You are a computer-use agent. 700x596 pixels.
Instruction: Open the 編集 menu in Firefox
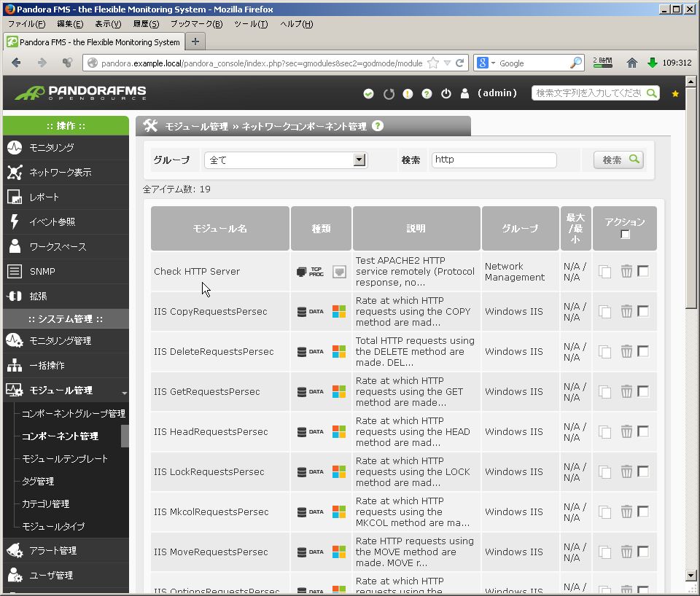(x=70, y=24)
